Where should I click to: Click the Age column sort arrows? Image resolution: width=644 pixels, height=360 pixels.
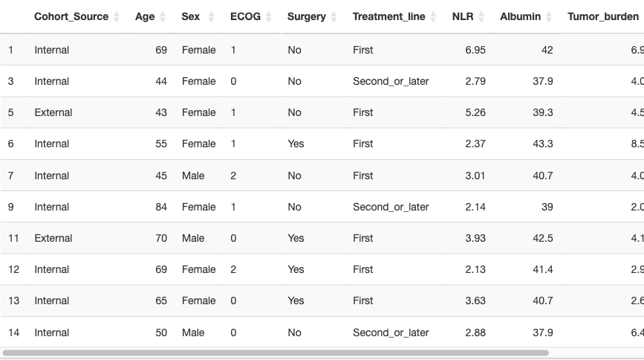(163, 17)
